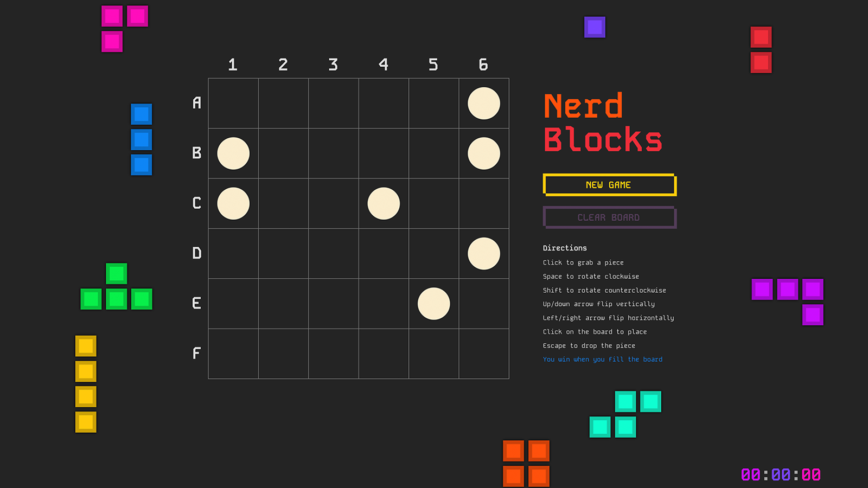Click the circle marker in cell B1
The width and height of the screenshot is (868, 488).
pos(233,153)
